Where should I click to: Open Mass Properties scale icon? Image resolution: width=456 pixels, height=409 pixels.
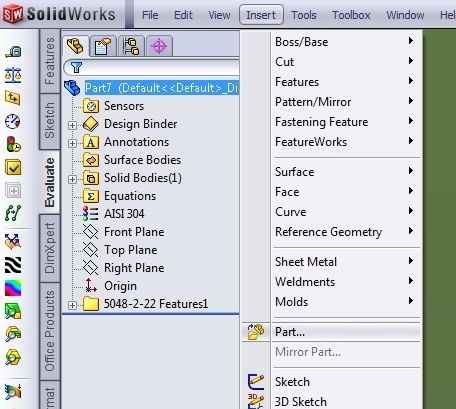13,75
